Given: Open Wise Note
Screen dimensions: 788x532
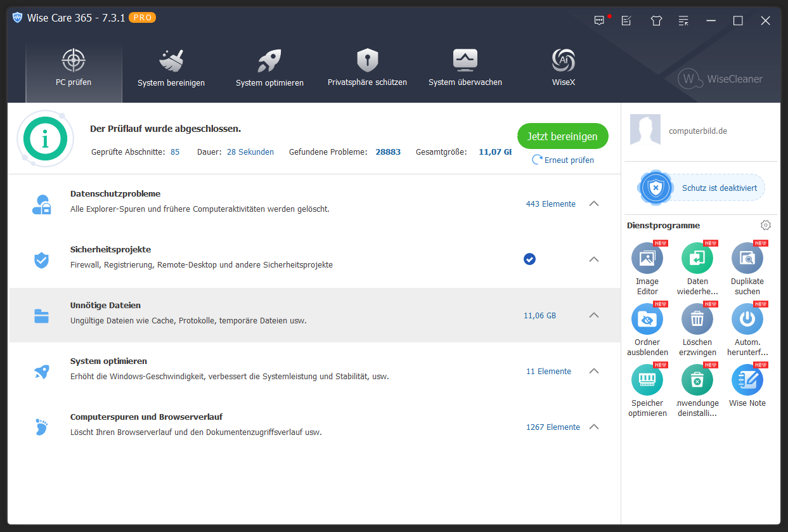Looking at the screenshot, I should (747, 380).
